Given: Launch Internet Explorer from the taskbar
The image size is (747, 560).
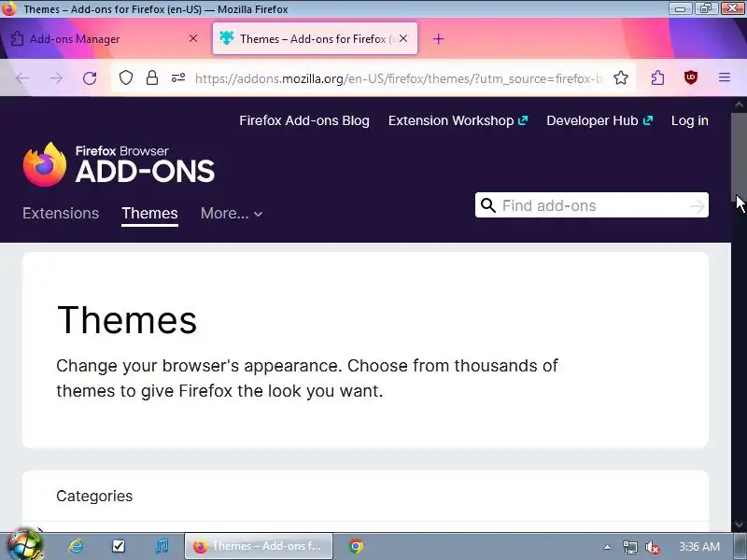Looking at the screenshot, I should coord(76,546).
